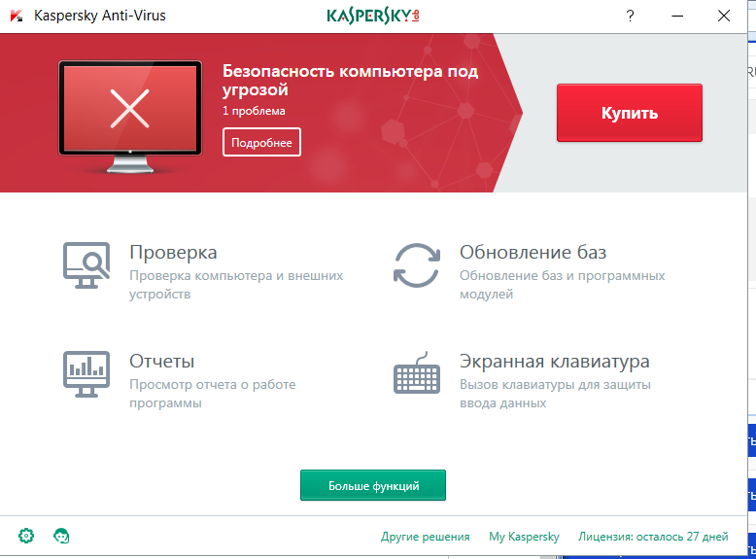Click the Подробнее button
Screen dimensions: 756x559
tap(261, 142)
